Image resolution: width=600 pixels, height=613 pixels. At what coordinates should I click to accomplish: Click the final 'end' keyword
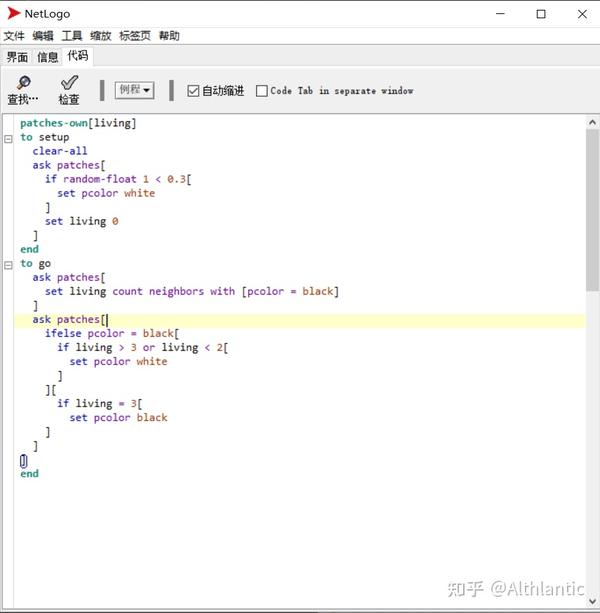click(29, 474)
